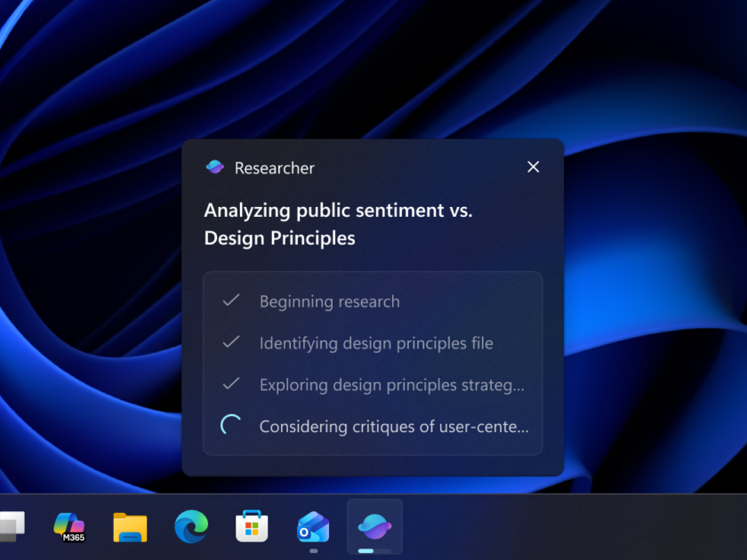Click the checkmark beside 'Identifying design principles file'
Viewport: 747px width, 560px height.
(231, 342)
